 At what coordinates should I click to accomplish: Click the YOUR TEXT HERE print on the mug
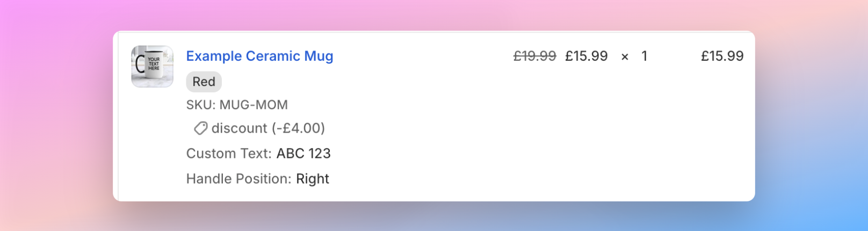(154, 64)
